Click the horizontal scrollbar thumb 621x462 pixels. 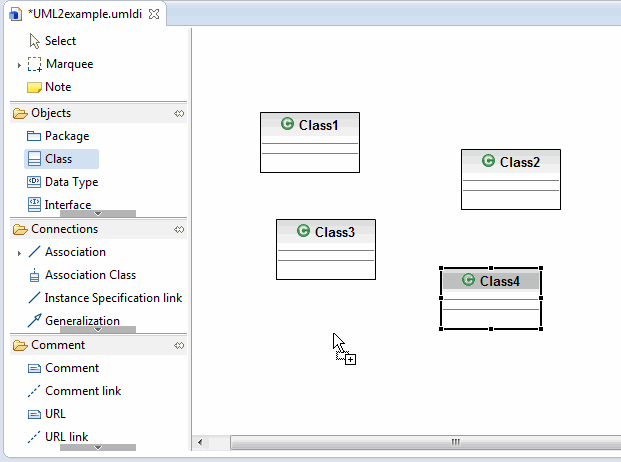(x=455, y=442)
